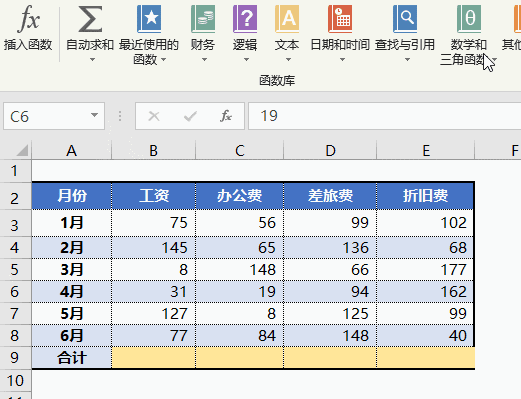Select the 2月 cell
Image resolution: width=521 pixels, height=399 pixels.
pos(72,248)
